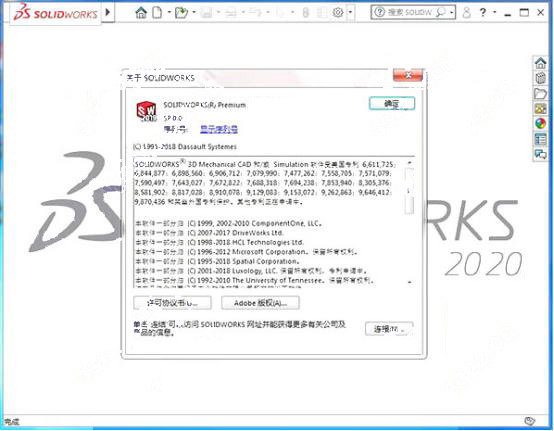Open SOLIDWORKS Resources task pane tab

540,63
